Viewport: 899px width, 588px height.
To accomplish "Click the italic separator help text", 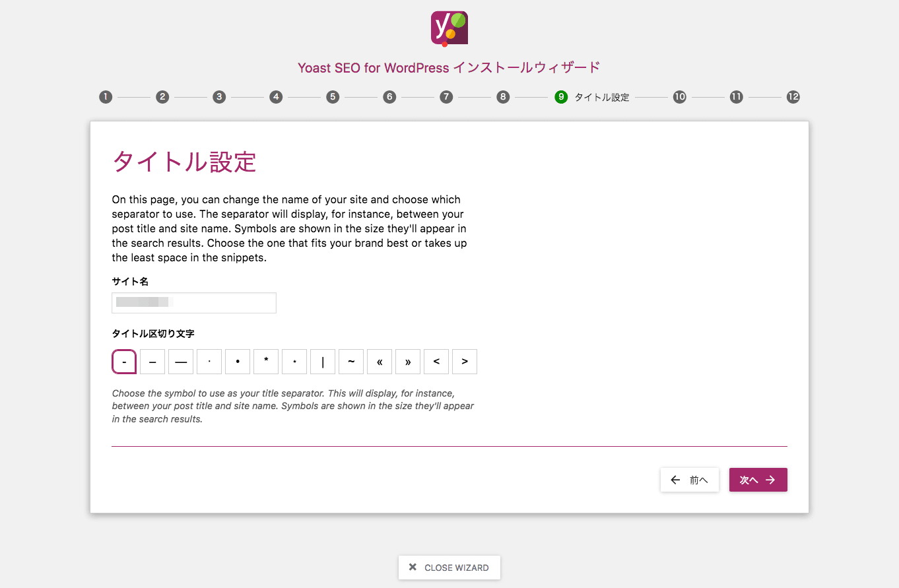I will point(293,406).
